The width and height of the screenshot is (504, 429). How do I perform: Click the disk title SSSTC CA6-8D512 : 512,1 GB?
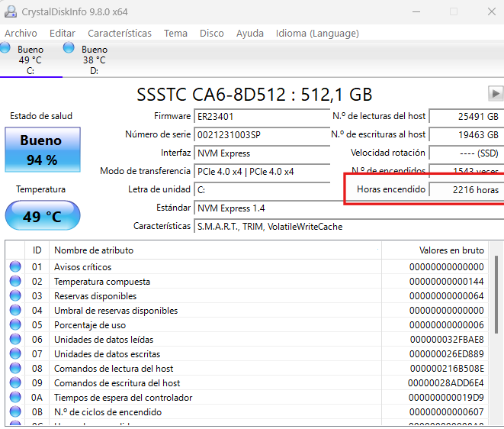254,95
